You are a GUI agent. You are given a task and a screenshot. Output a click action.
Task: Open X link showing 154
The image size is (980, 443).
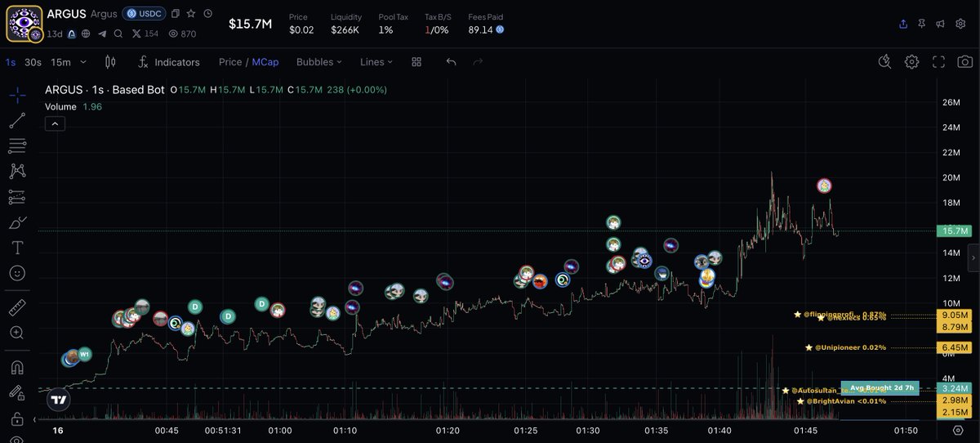145,34
